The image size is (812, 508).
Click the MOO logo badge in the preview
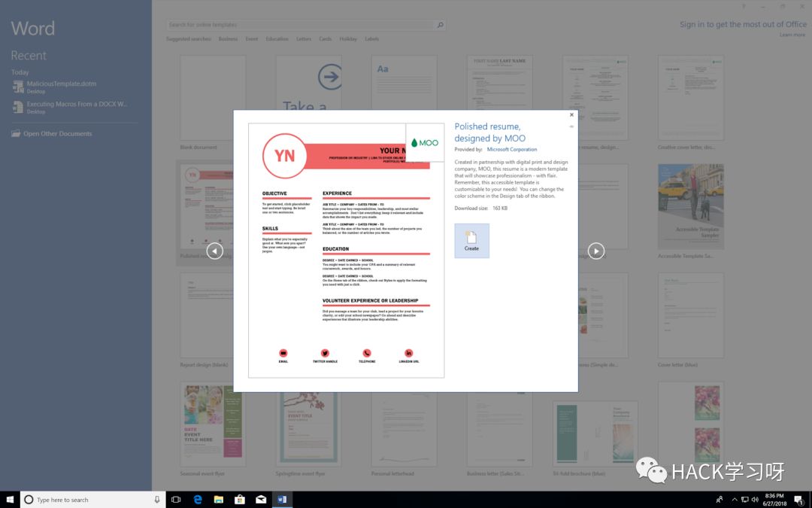click(x=425, y=142)
